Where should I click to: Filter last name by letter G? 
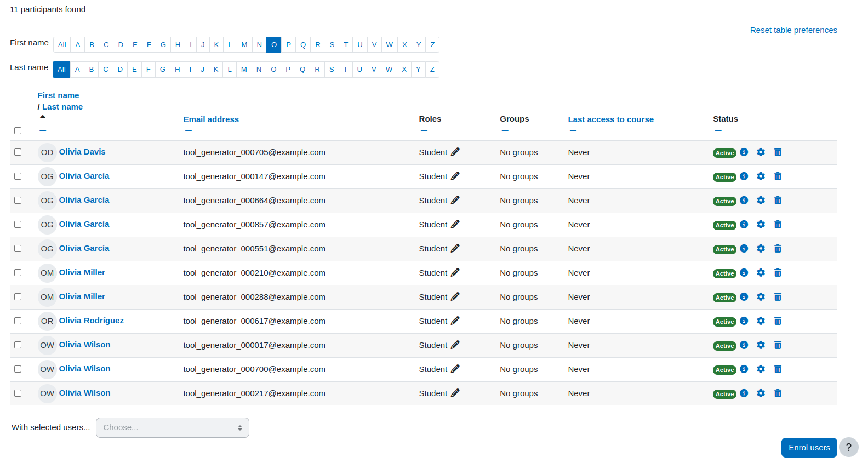[x=163, y=69]
